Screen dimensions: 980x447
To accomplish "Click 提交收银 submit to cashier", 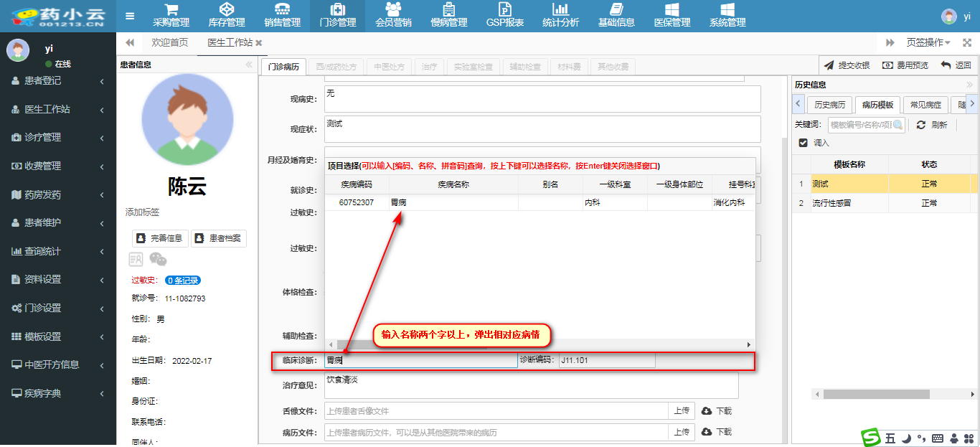I will coord(847,65).
